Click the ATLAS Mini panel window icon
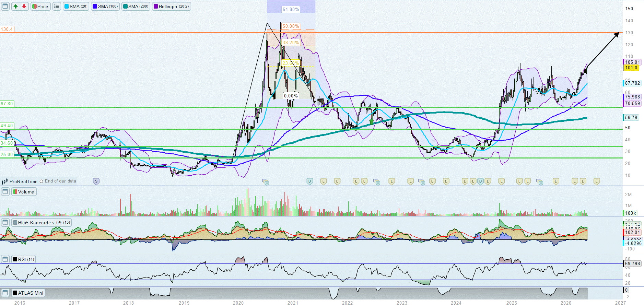This screenshot has height=306, width=644. coord(5,293)
